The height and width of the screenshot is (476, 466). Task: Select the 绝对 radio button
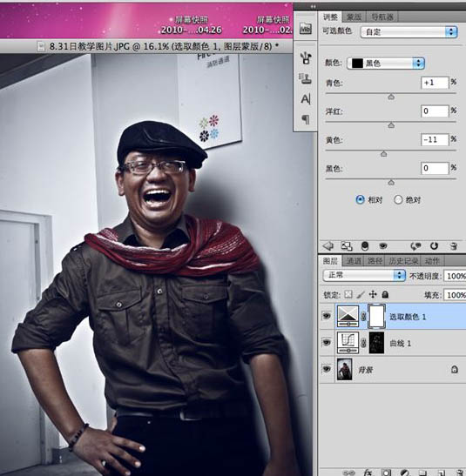point(398,200)
